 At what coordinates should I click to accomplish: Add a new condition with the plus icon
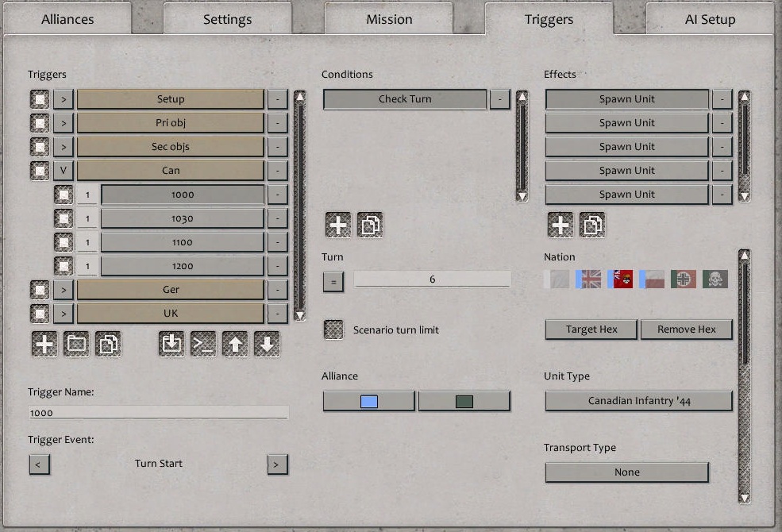click(337, 225)
